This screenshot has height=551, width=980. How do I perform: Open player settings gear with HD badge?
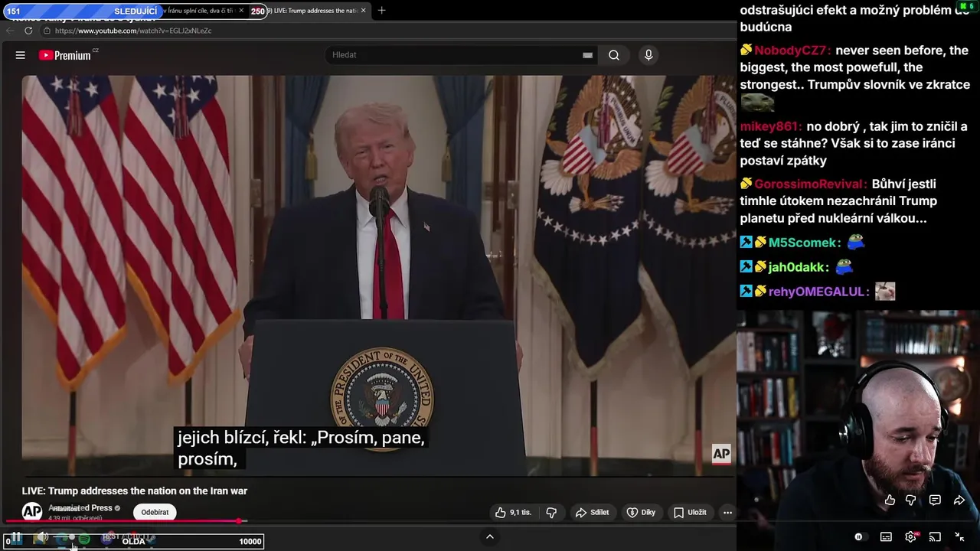click(910, 537)
